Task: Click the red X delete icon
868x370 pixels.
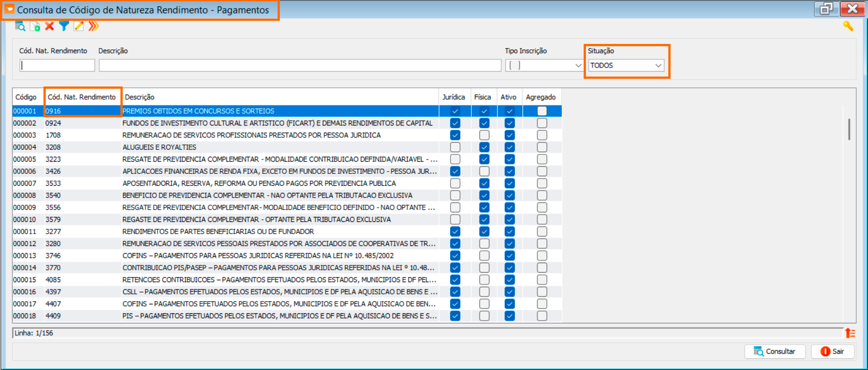Action: (x=49, y=26)
